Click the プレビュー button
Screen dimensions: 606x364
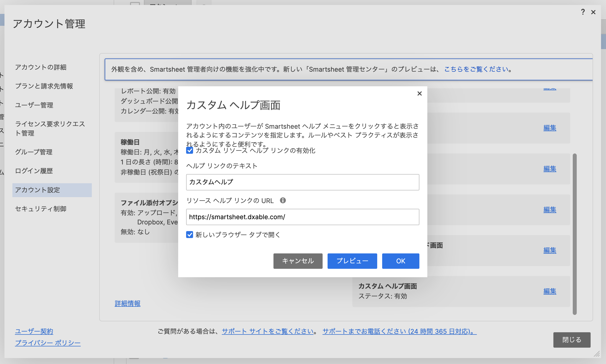352,261
